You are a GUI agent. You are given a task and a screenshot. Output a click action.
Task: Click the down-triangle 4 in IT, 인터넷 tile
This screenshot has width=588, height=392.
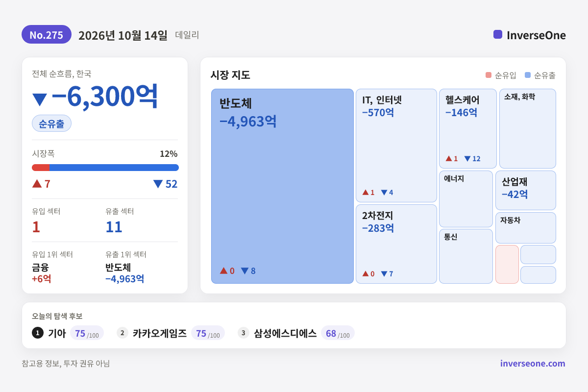(387, 193)
